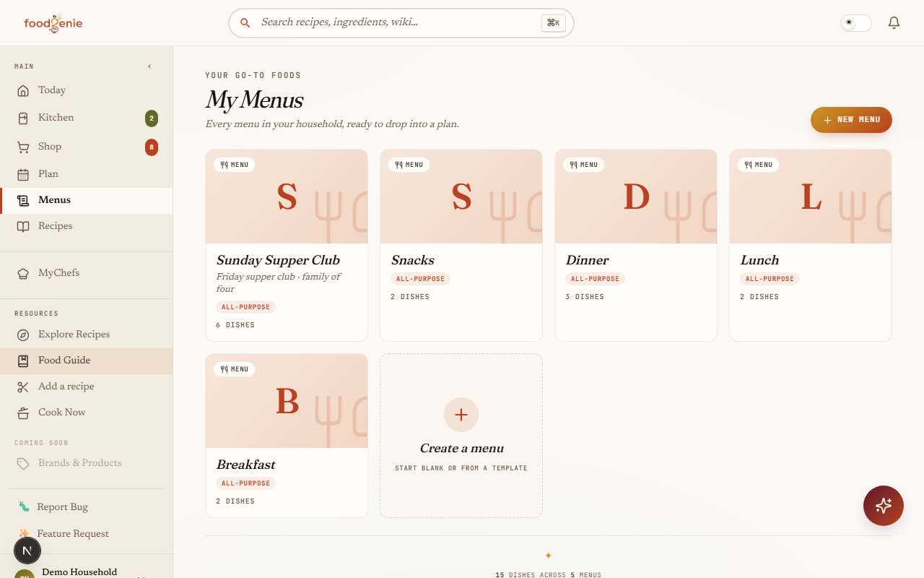924x578 pixels.
Task: Click the Snacks menu title
Action: pyautogui.click(x=413, y=260)
